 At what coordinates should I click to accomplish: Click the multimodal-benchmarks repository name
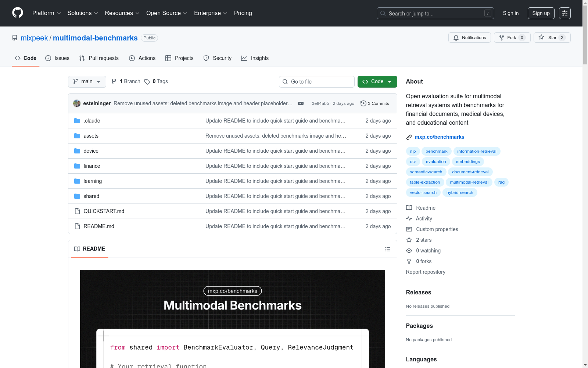95,38
